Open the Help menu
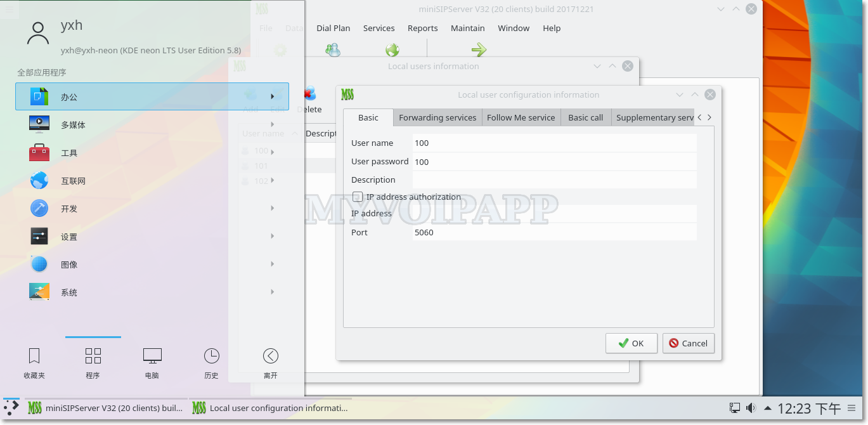 [552, 28]
